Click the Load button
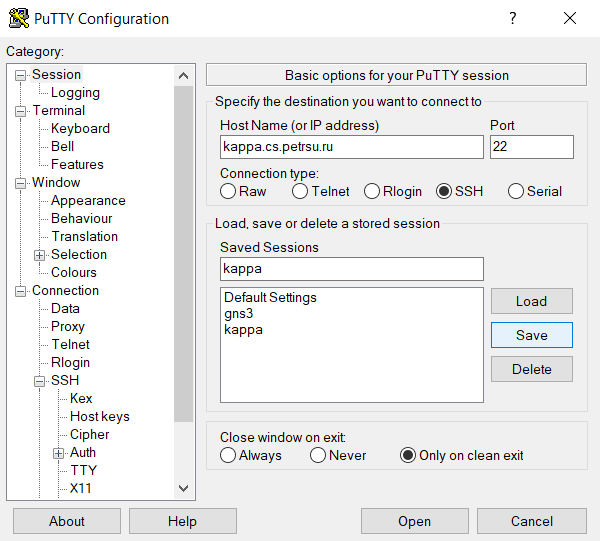This screenshot has height=541, width=600. pos(531,301)
